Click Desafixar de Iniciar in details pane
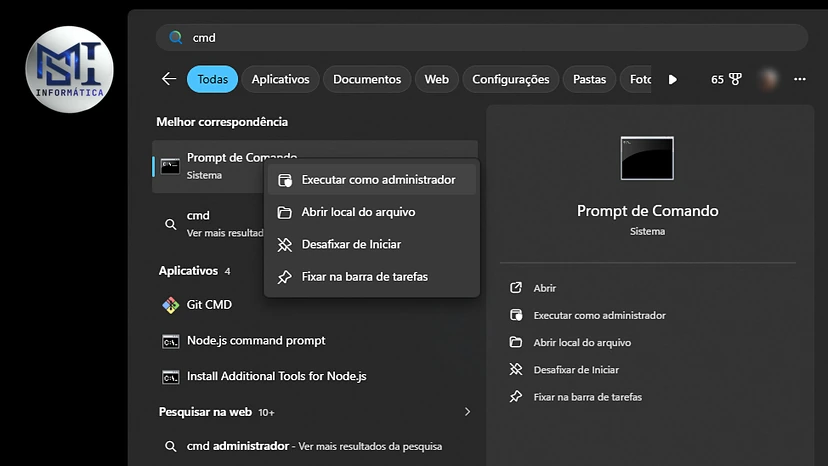 tap(576, 370)
